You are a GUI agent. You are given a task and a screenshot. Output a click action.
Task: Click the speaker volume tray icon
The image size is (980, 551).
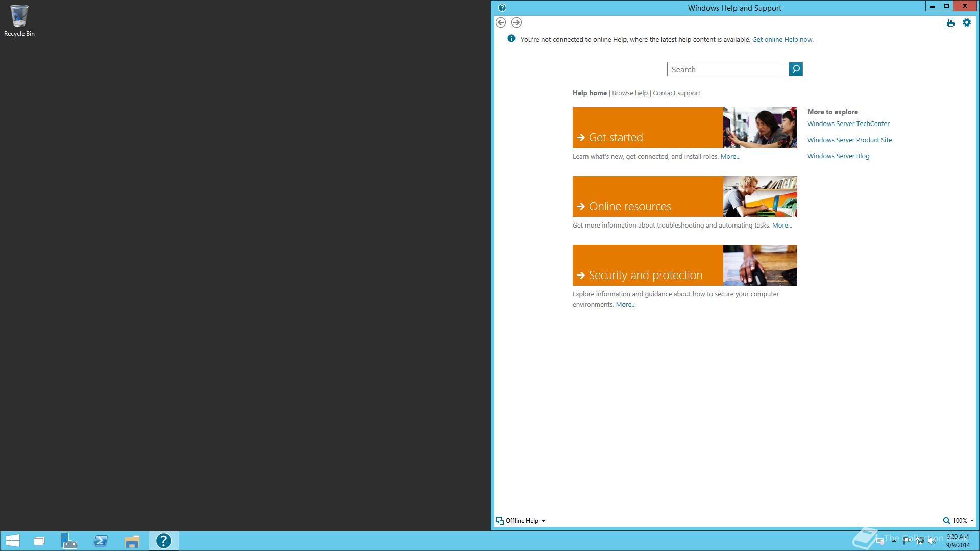click(932, 541)
